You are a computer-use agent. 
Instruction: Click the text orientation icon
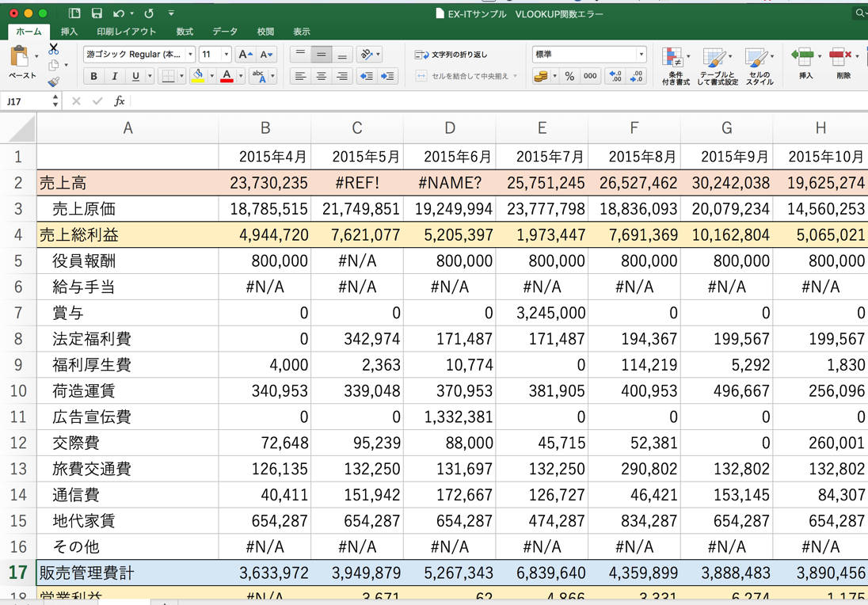tap(367, 55)
